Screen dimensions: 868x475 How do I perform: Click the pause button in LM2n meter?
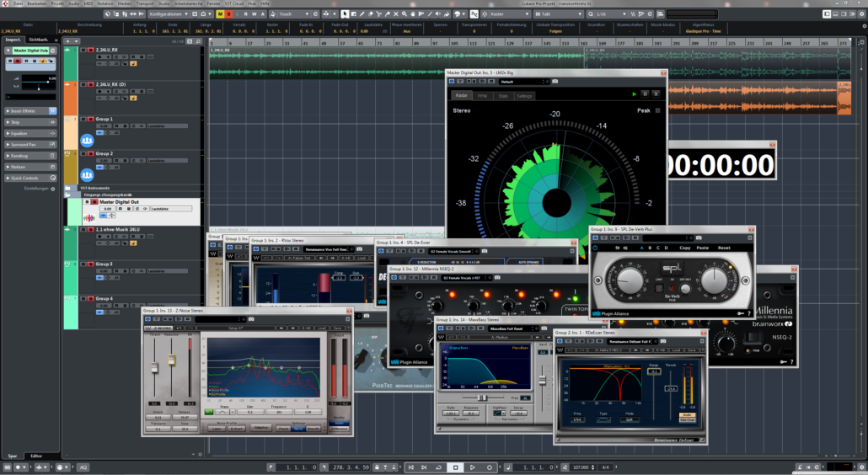tap(645, 94)
